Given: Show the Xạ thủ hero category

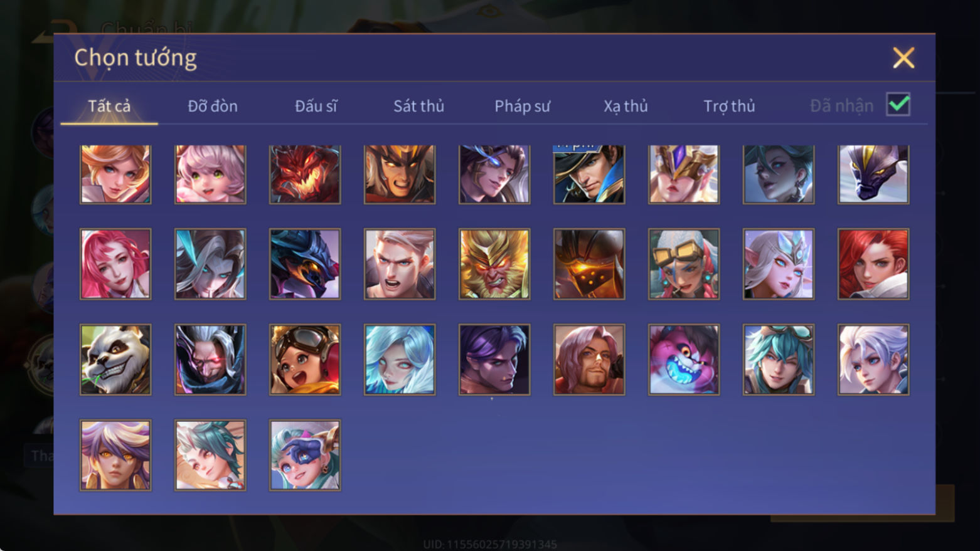Looking at the screenshot, I should [x=626, y=106].
